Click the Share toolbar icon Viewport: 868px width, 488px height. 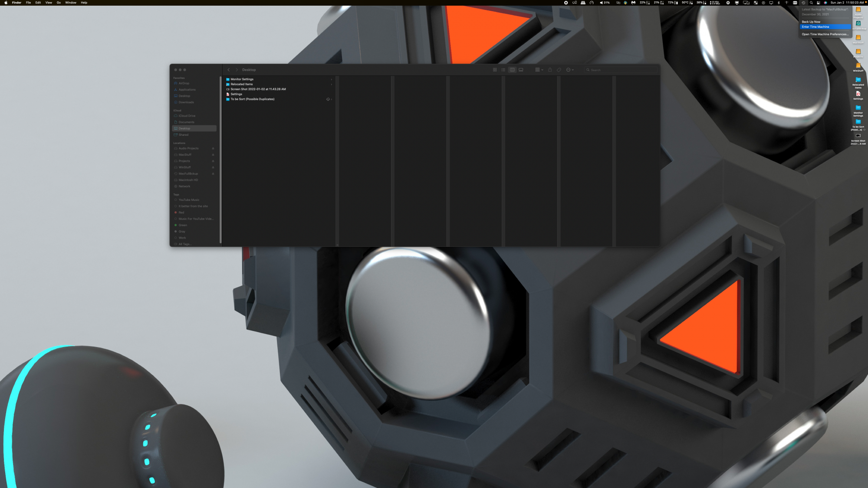tap(550, 70)
